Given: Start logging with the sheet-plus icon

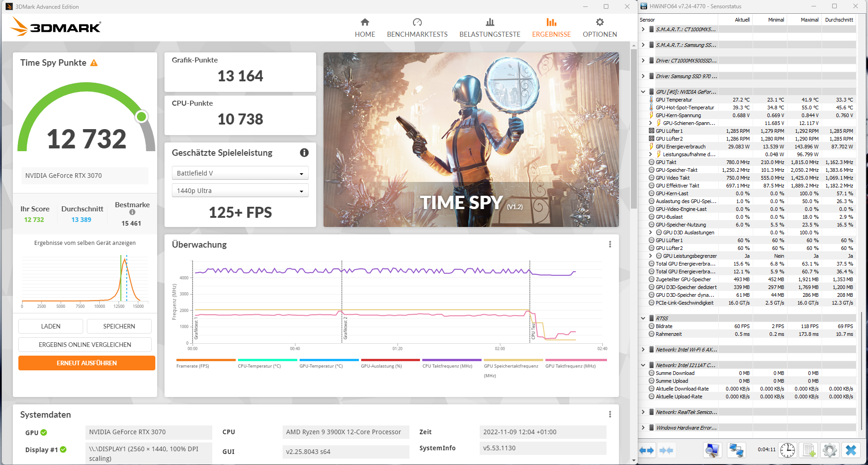Looking at the screenshot, I should point(809,450).
